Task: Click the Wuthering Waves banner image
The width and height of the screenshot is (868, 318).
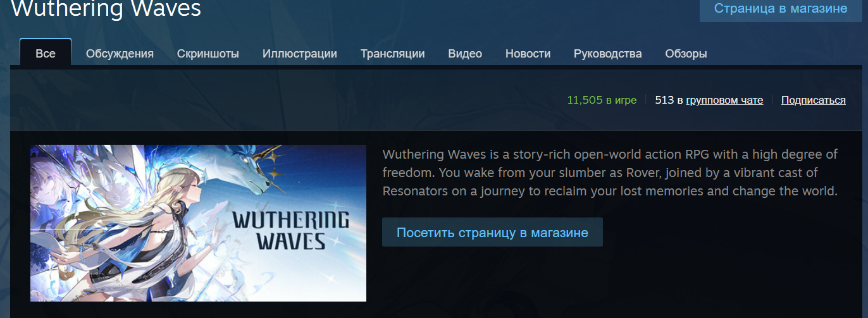Action: coord(198,223)
